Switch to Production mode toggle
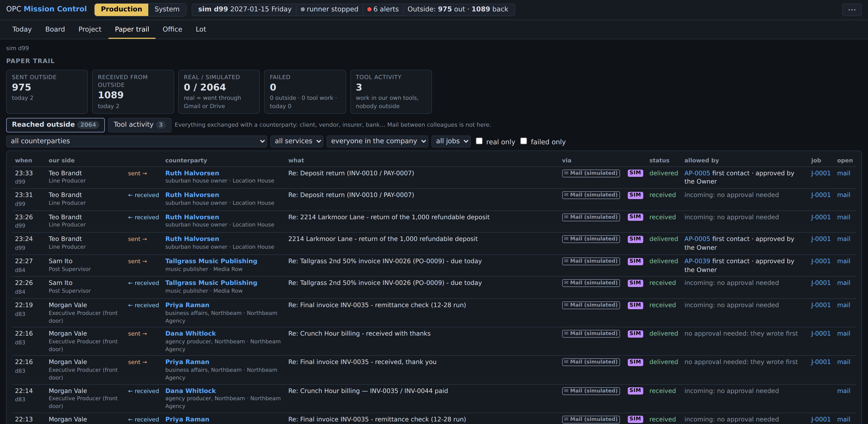Viewport: 868px width, 424px height. coord(121,10)
